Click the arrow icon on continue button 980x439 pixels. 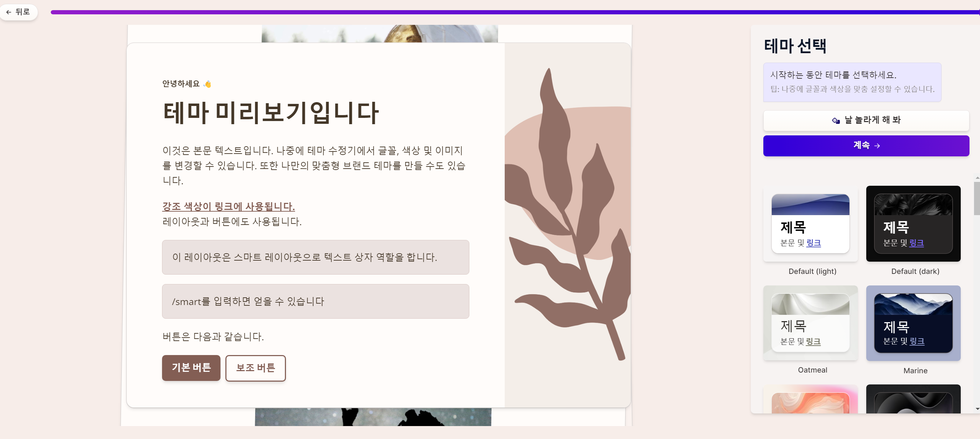click(877, 146)
